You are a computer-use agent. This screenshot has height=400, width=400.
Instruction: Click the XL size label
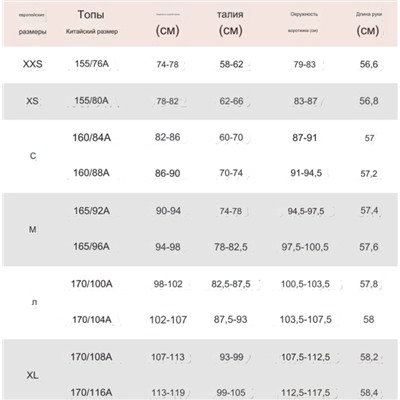point(32,375)
